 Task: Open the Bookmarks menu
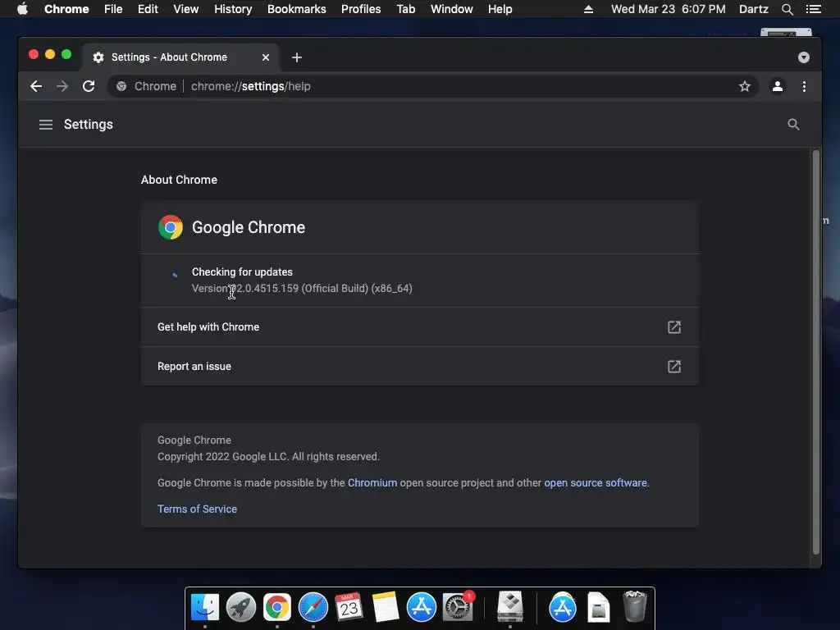tap(297, 9)
